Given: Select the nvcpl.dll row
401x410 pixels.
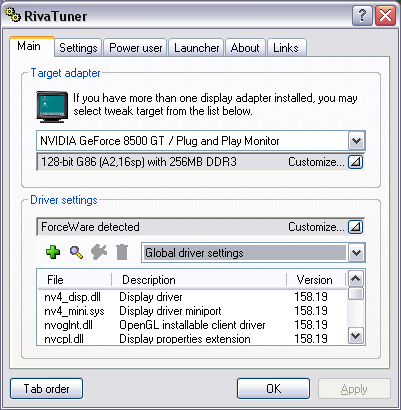Looking at the screenshot, I should tap(192, 339).
